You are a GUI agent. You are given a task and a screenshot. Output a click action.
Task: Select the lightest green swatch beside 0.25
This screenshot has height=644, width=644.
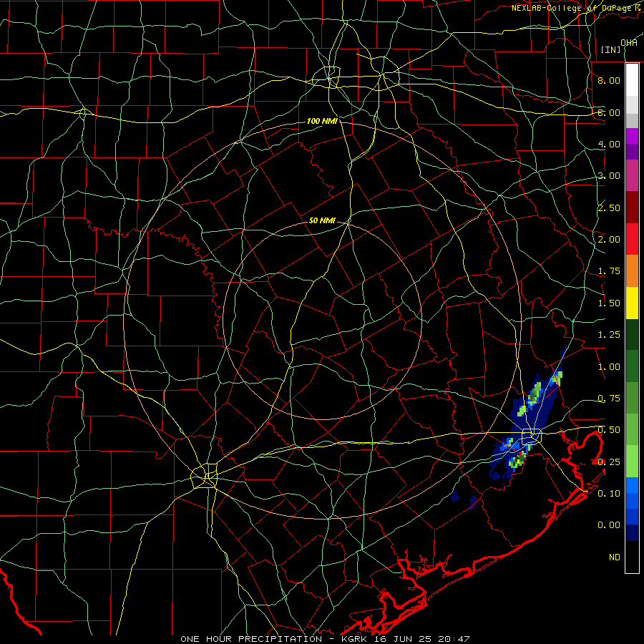coord(632,462)
